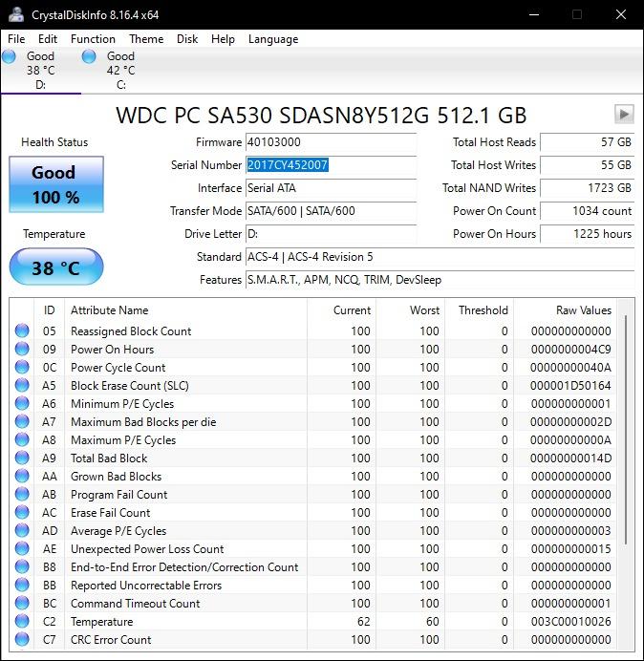Open the File menu
644x661 pixels.
[16, 39]
